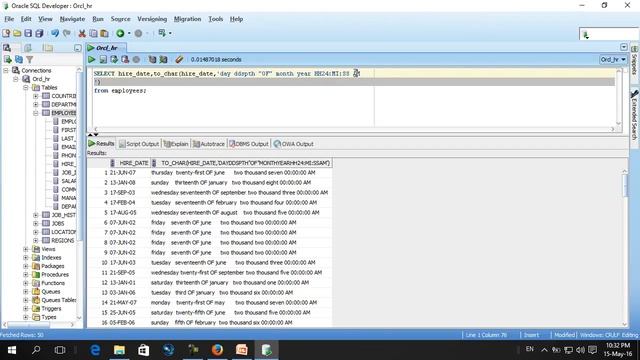
Task: Expand the Views node
Action: [x=26, y=249]
